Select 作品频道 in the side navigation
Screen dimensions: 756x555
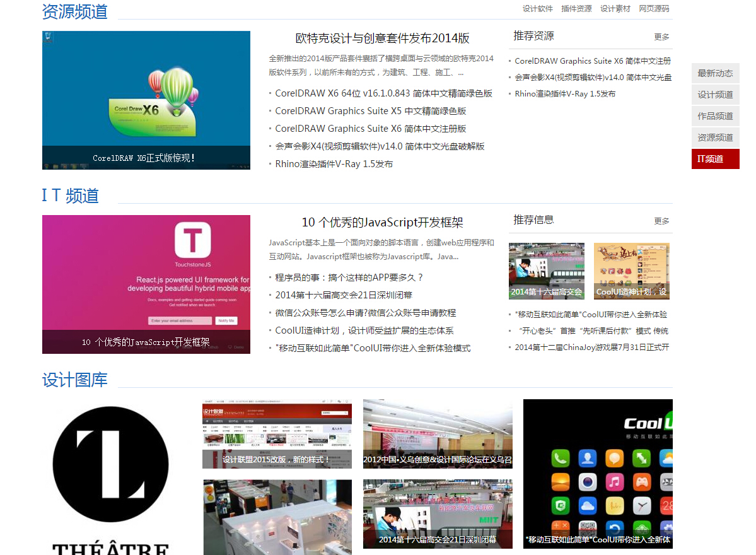click(715, 116)
